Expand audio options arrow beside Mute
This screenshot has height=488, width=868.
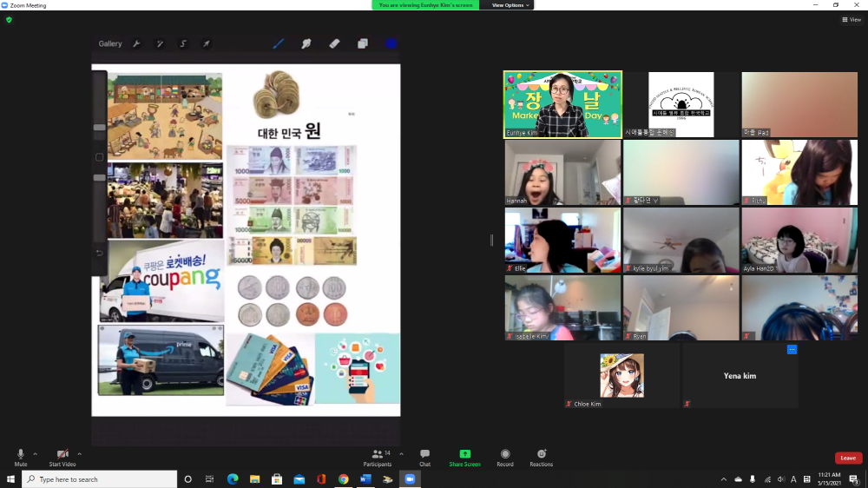(36, 453)
